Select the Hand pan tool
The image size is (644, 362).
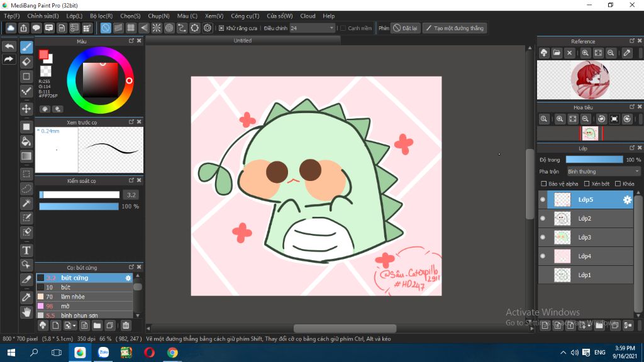coord(26,312)
